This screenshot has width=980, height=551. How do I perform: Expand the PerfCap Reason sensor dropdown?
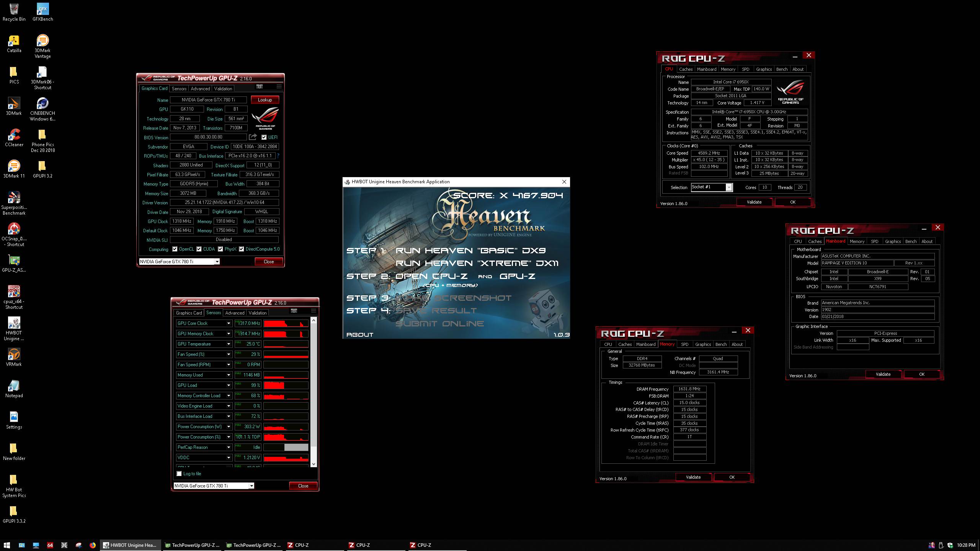[229, 447]
